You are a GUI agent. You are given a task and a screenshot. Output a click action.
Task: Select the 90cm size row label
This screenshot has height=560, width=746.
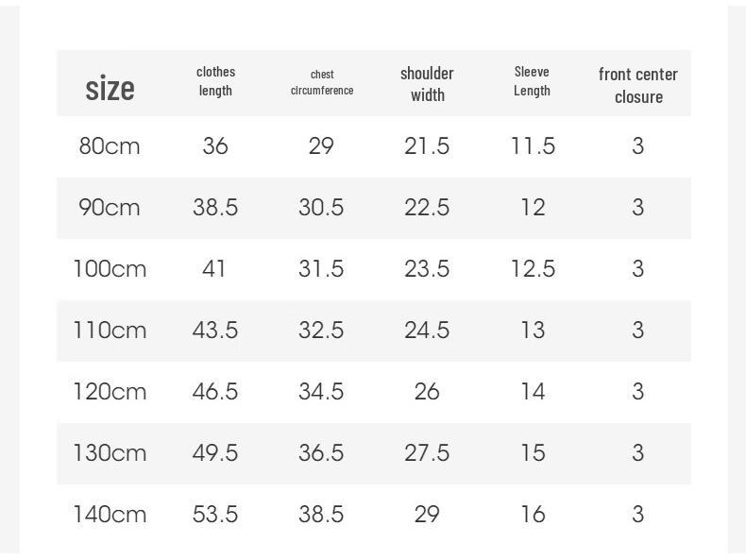110,208
